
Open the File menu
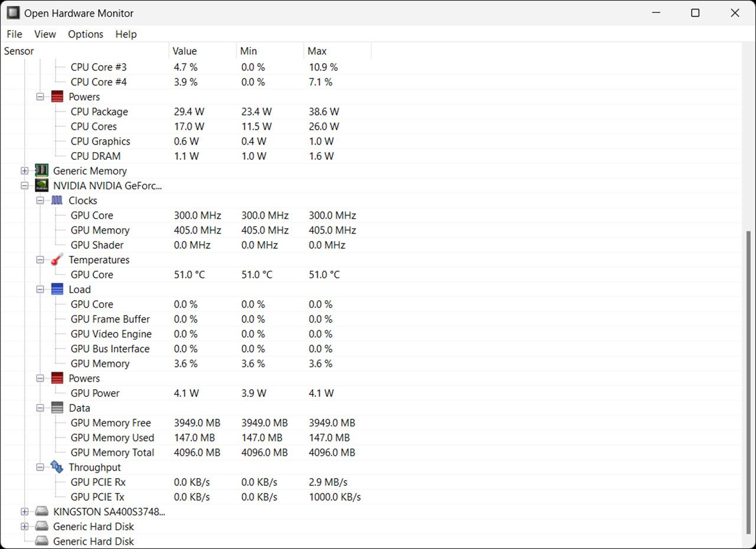point(14,34)
